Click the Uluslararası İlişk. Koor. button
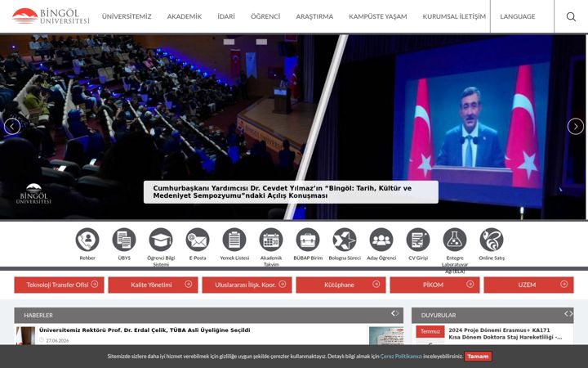The width and height of the screenshot is (588, 368). point(247,285)
